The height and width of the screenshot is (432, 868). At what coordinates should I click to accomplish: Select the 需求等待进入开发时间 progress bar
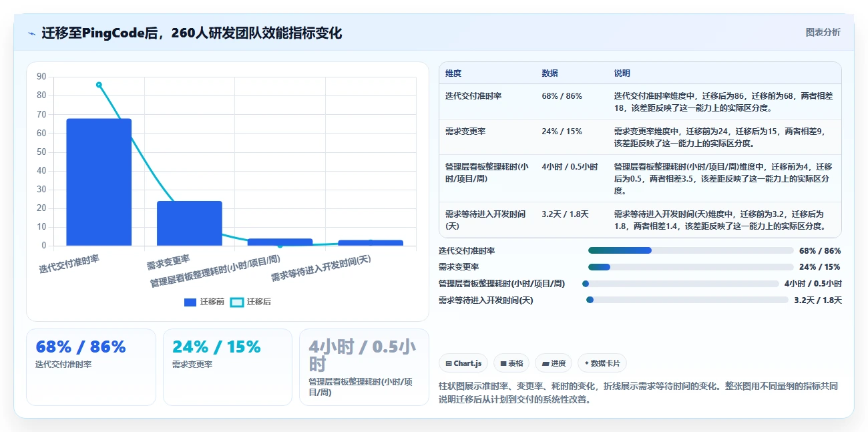point(687,300)
